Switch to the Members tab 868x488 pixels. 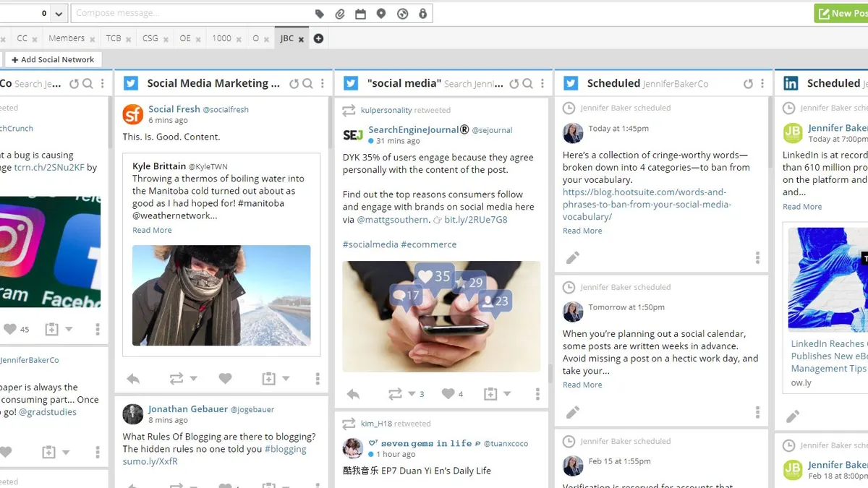[x=67, y=38]
